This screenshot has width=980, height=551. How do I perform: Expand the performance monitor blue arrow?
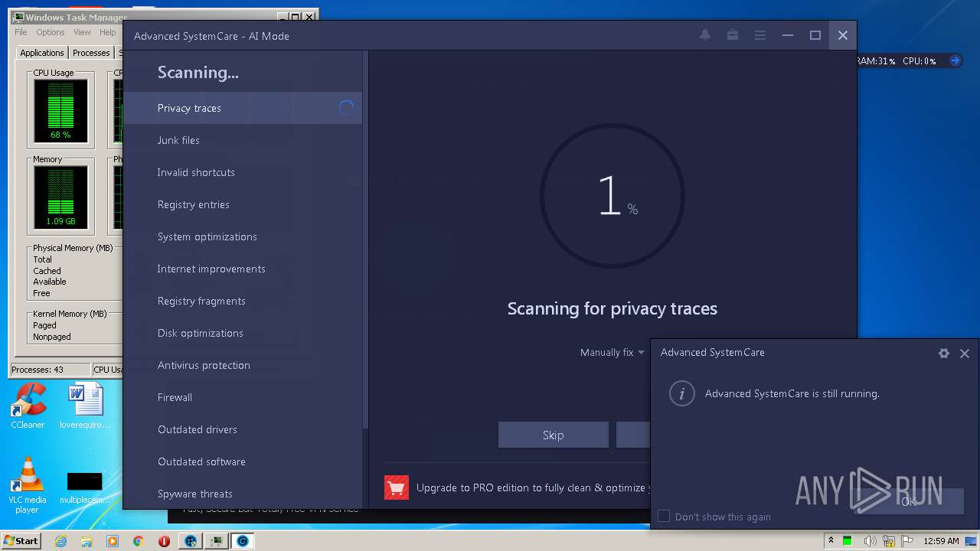click(x=955, y=60)
